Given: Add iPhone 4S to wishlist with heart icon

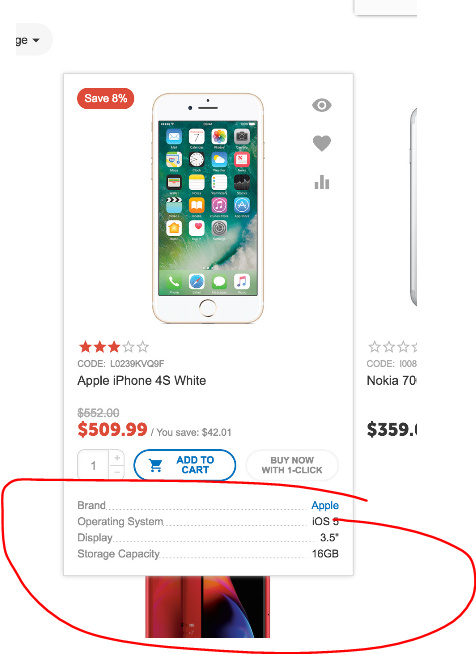Looking at the screenshot, I should [x=322, y=143].
